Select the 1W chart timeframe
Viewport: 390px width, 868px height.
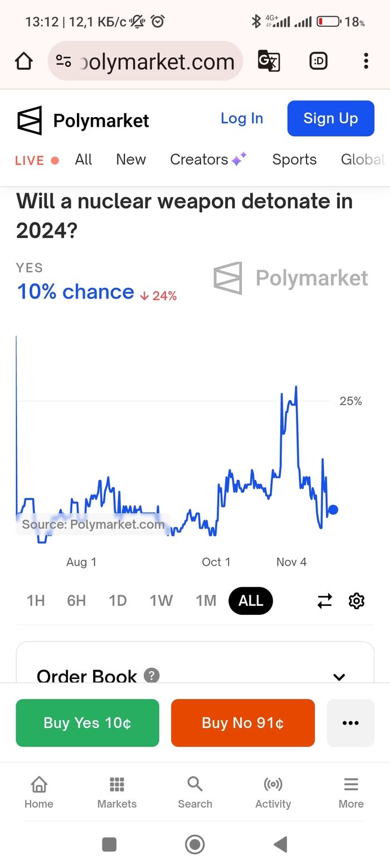(161, 601)
